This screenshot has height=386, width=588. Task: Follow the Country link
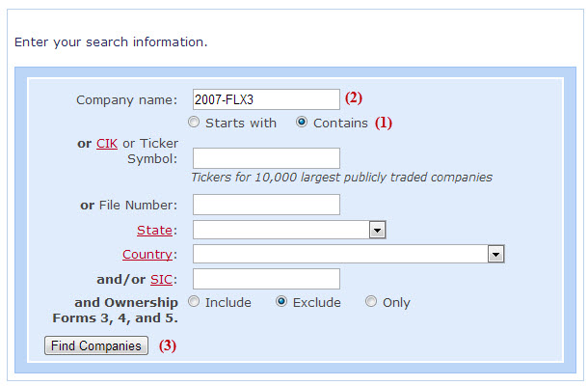coord(147,254)
